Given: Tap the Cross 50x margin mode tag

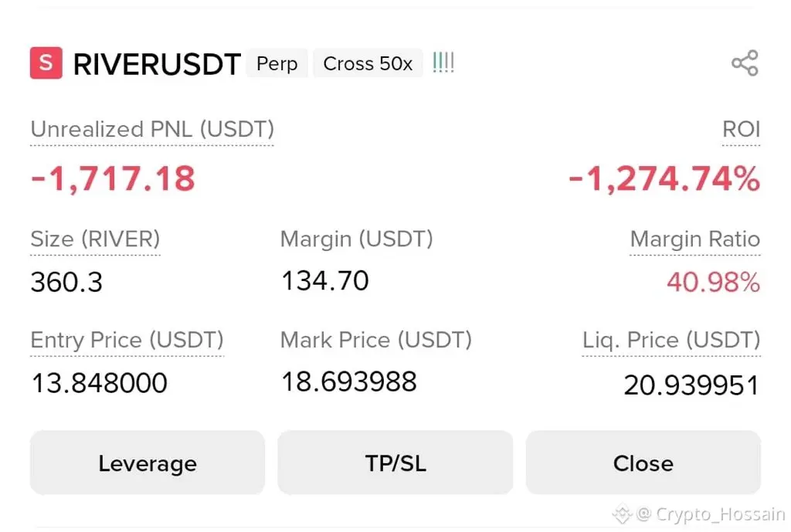Looking at the screenshot, I should [368, 63].
